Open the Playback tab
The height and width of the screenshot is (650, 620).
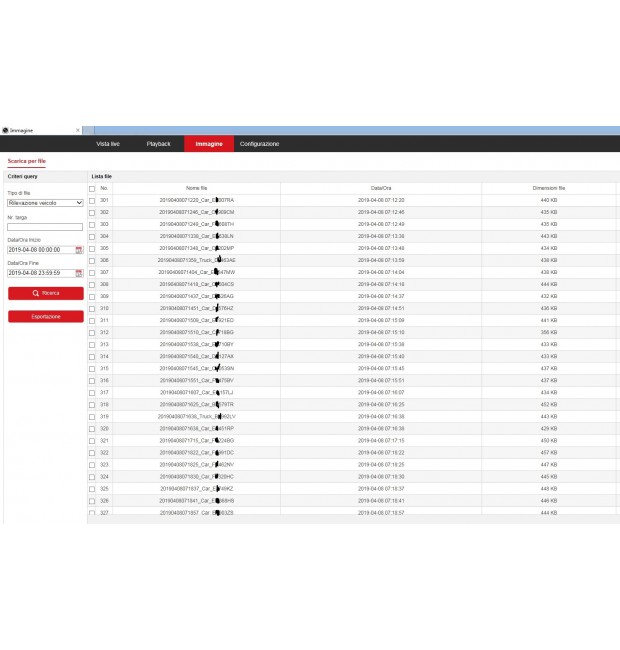(x=159, y=144)
